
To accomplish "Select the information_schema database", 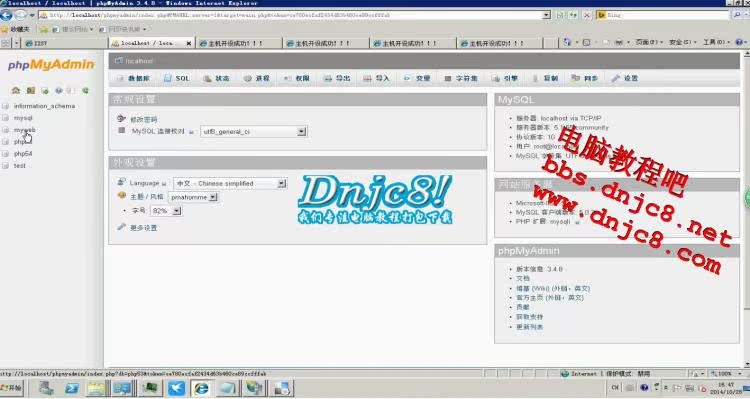I will [44, 106].
